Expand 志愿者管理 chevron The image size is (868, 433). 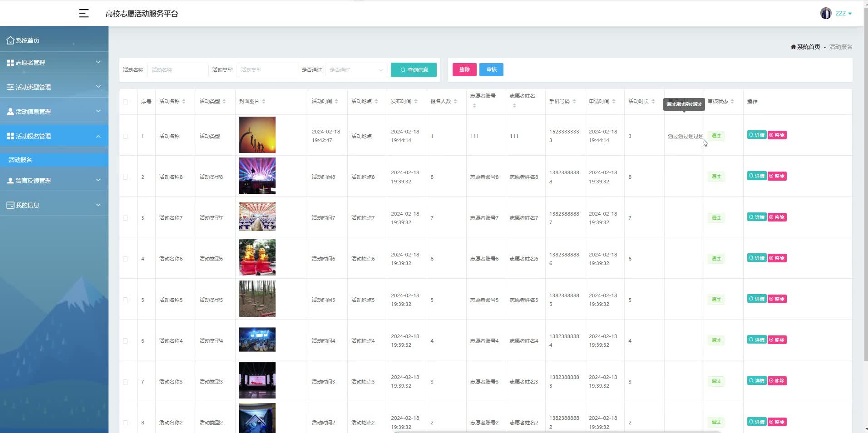(x=98, y=62)
